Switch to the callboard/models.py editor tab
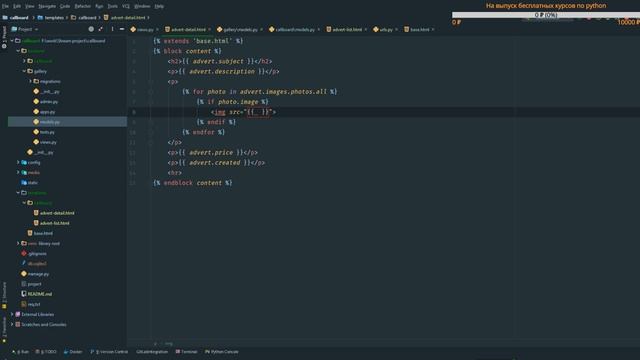 point(294,29)
